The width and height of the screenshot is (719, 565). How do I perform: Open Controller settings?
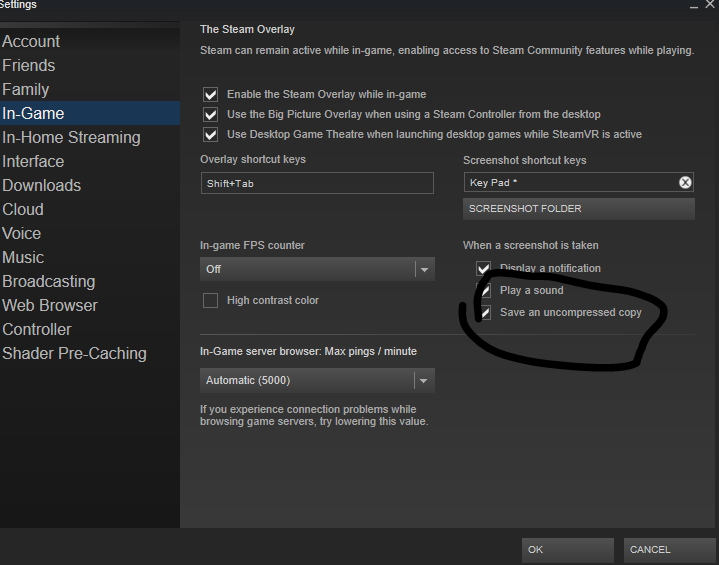(90, 329)
